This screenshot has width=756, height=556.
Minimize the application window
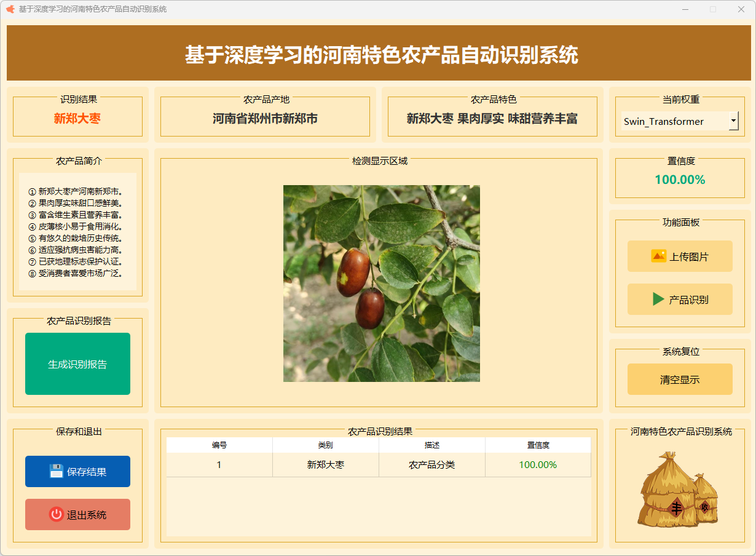(x=685, y=9)
